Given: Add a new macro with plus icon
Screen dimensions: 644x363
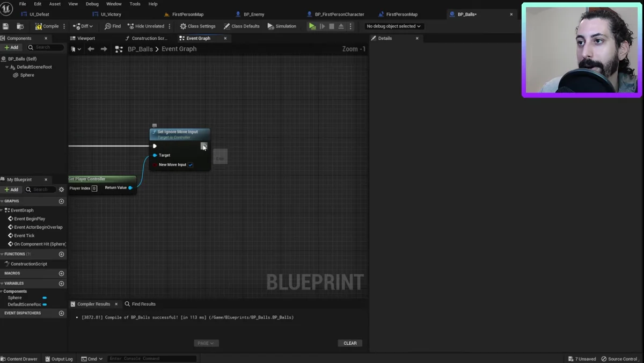Looking at the screenshot, I should click(61, 273).
